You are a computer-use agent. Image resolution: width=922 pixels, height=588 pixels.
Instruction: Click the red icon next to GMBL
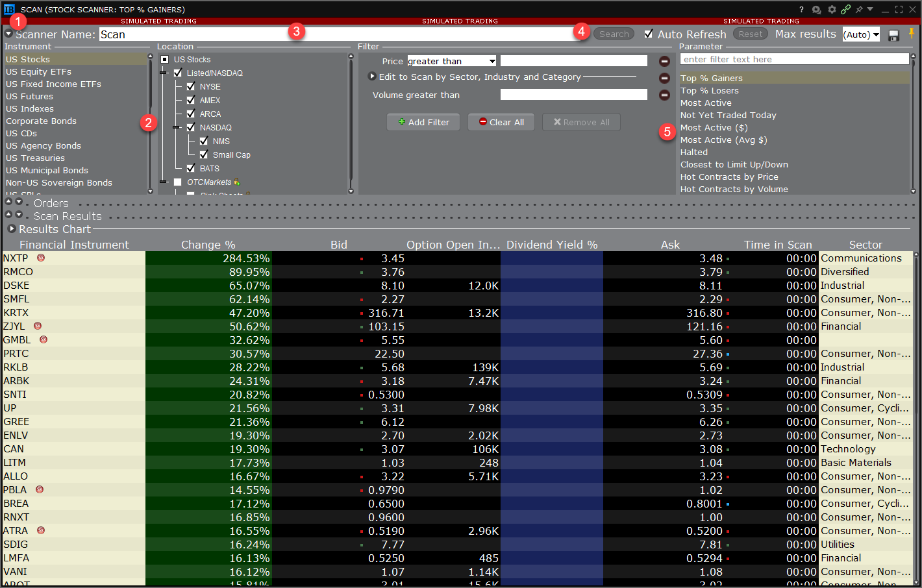(44, 339)
